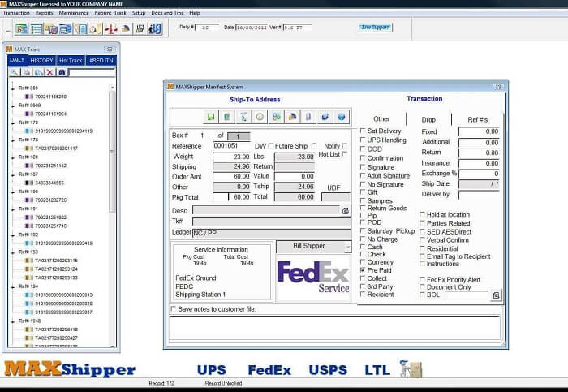This screenshot has width=568, height=392.
Task: Click the list table icon in main toolbar
Action: (37, 28)
